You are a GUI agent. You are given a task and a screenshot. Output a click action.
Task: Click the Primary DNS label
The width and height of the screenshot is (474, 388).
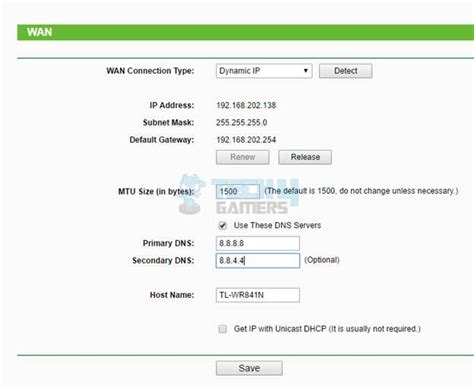168,243
